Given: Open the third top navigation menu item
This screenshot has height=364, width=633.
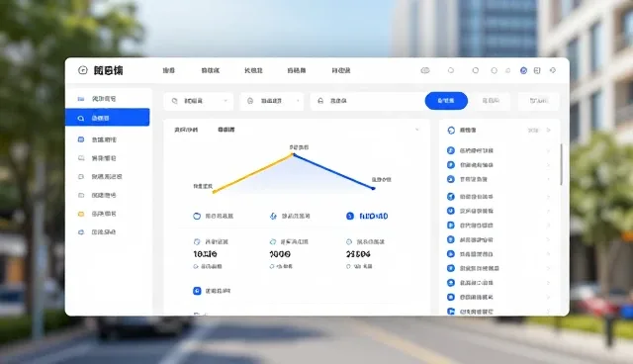Looking at the screenshot, I should [x=253, y=70].
